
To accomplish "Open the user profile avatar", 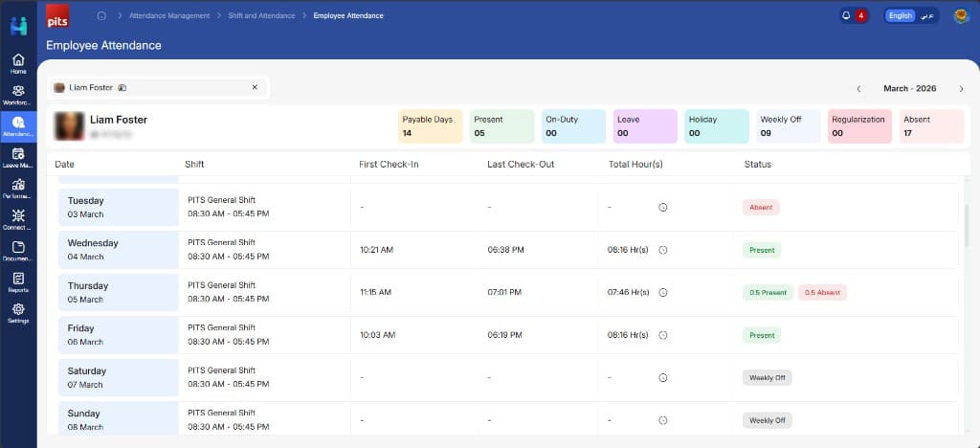I will pyautogui.click(x=961, y=15).
